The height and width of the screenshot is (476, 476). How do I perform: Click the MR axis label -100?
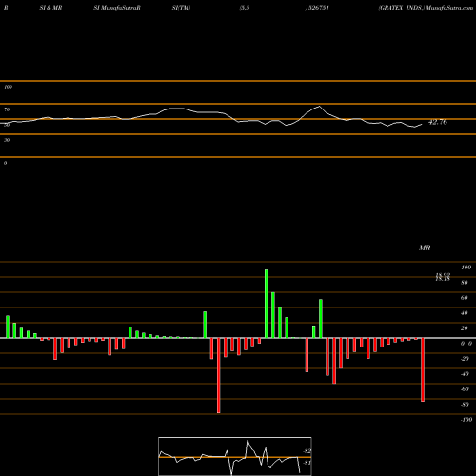coord(466,420)
